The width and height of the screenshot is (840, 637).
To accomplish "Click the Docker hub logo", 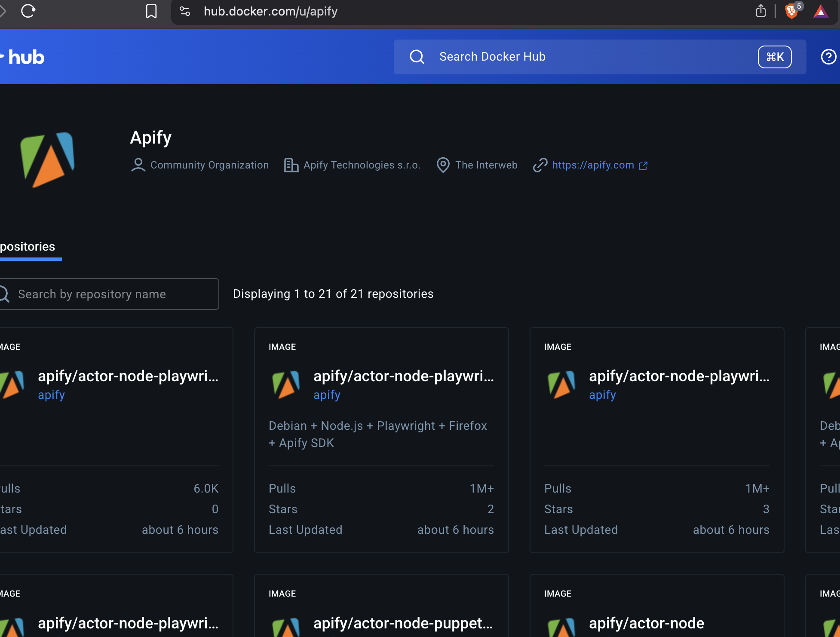I will 22,57.
